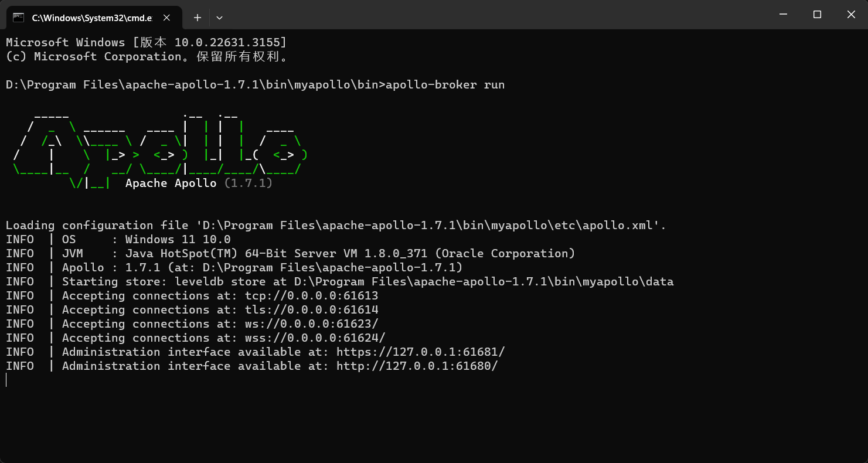The width and height of the screenshot is (868, 463).
Task: Close the cmd.exe tab
Action: point(166,18)
